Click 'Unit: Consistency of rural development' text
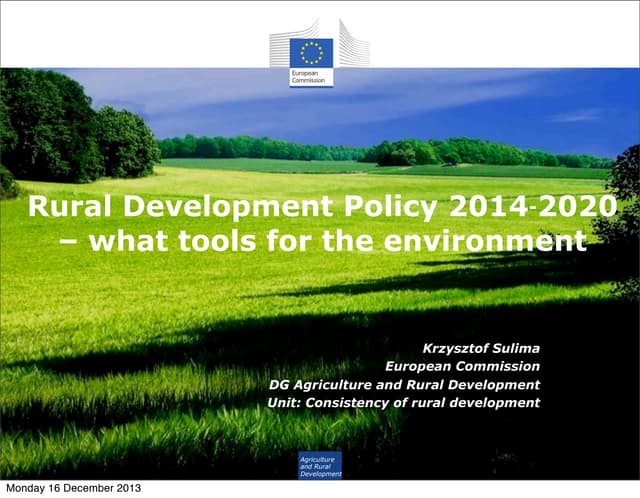 (404, 402)
